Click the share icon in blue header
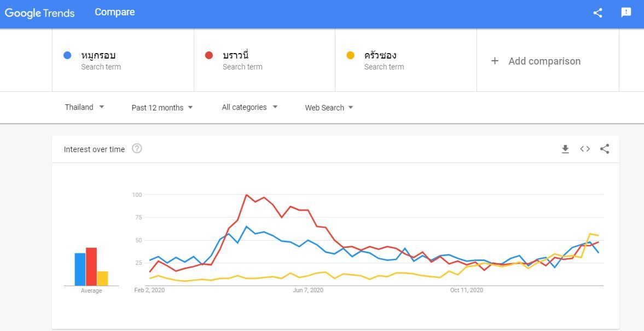 [597, 13]
